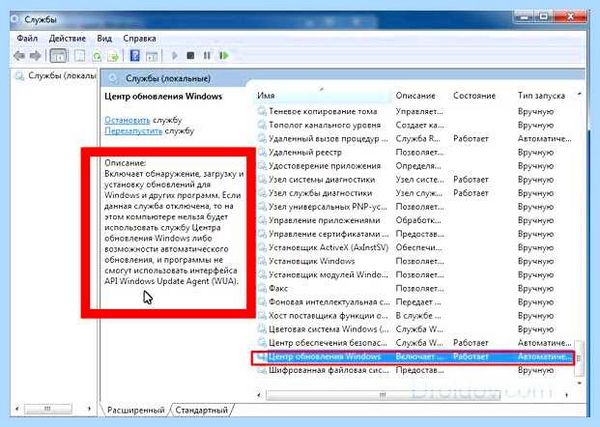This screenshot has width=600, height=427.
Task: Open the Help toolbar icon
Action: [x=135, y=56]
